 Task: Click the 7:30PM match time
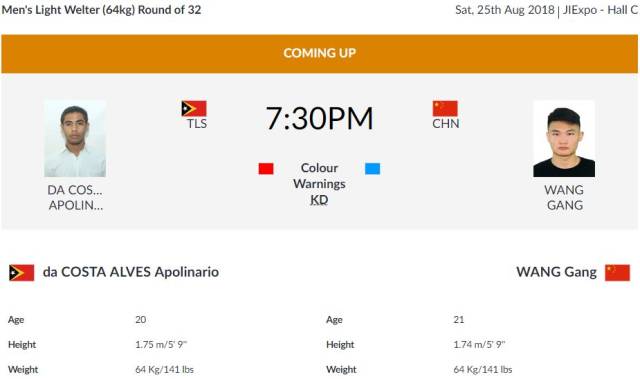[x=319, y=118]
